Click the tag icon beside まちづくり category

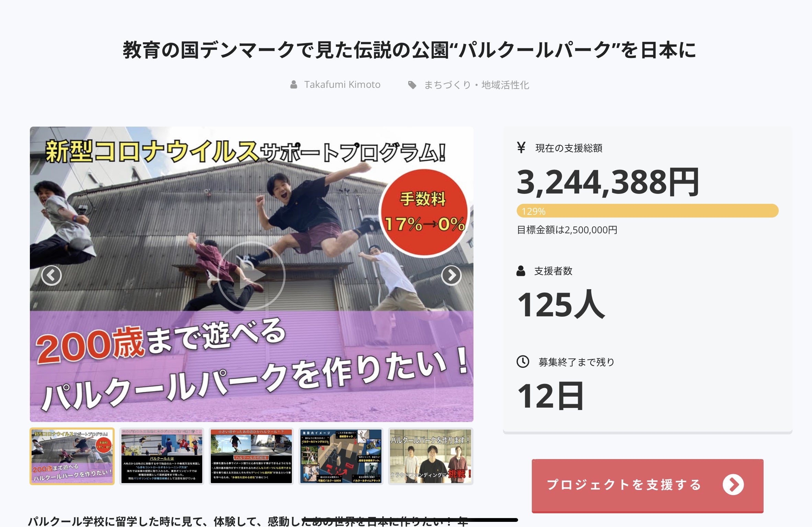pos(412,85)
